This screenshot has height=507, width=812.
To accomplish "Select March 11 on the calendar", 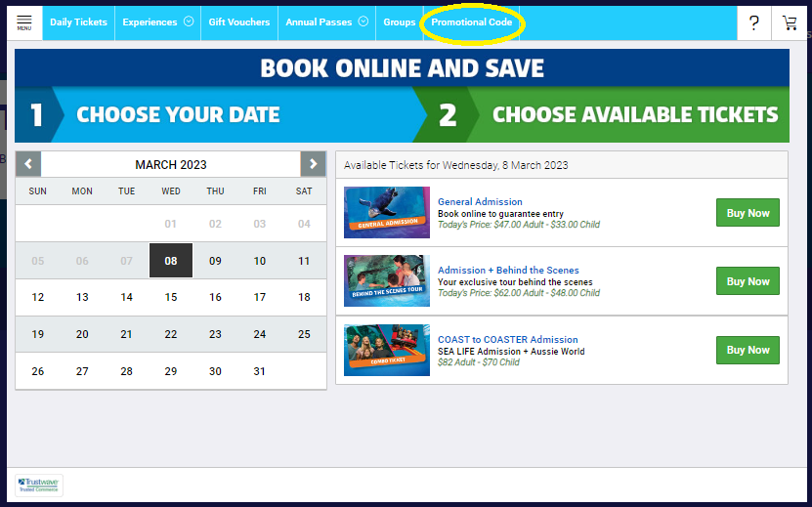I will 304,261.
